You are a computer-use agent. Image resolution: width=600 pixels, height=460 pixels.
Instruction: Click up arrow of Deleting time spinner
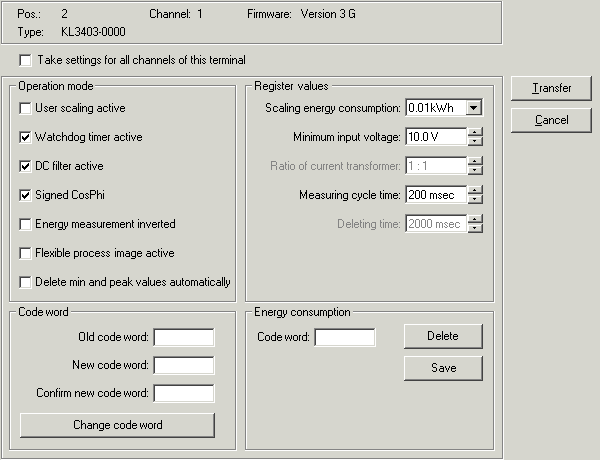click(x=475, y=219)
